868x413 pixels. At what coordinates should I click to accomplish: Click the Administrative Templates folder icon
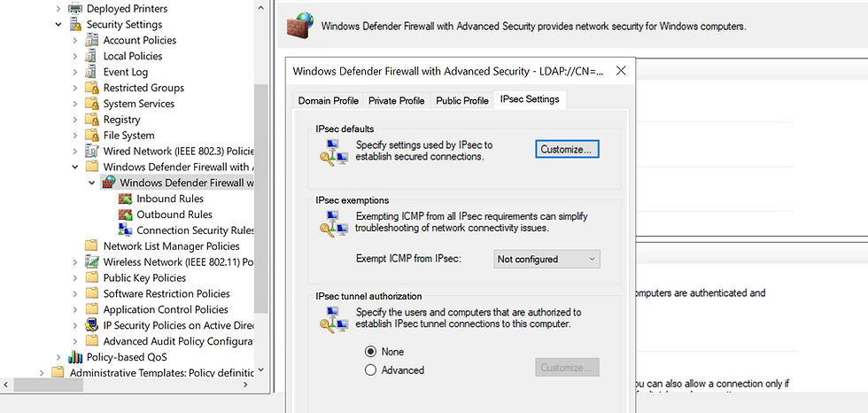point(58,372)
